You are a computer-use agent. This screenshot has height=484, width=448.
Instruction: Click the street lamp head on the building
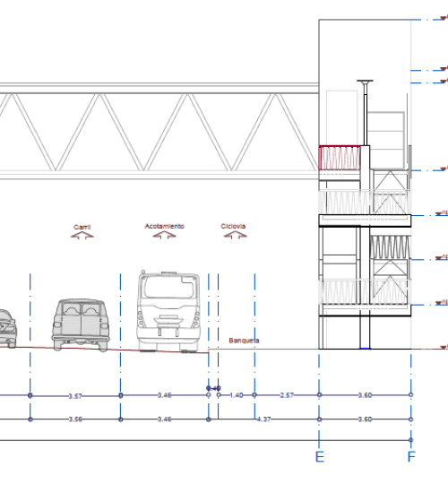click(x=365, y=82)
